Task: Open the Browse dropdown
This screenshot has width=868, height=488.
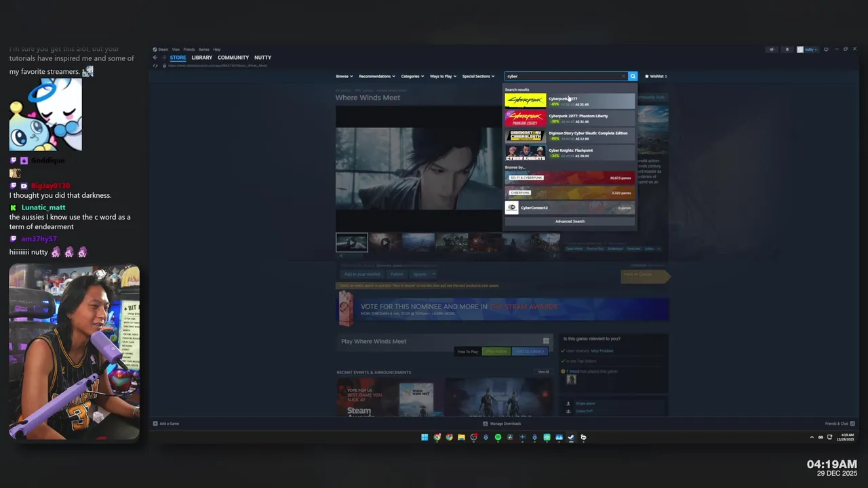Action: point(344,76)
